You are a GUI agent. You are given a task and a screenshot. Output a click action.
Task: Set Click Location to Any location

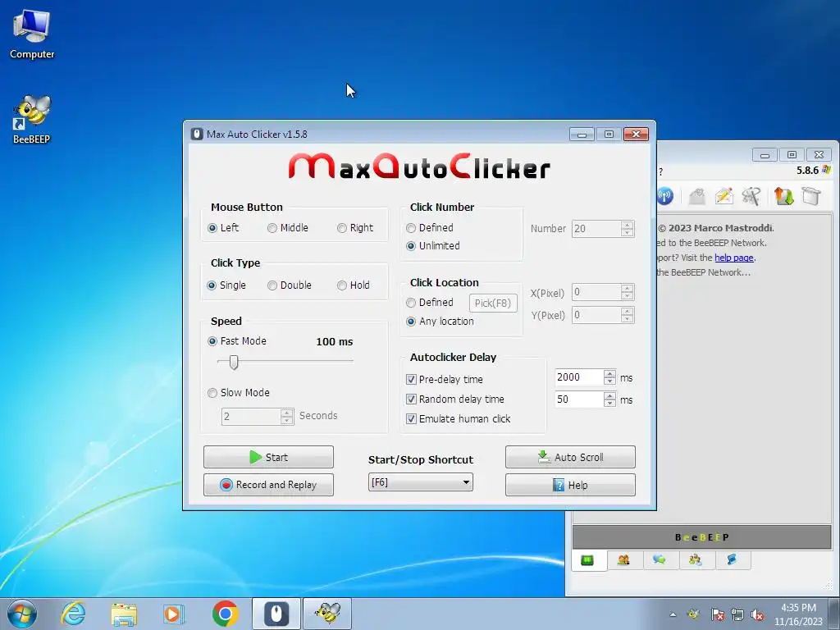click(x=440, y=322)
